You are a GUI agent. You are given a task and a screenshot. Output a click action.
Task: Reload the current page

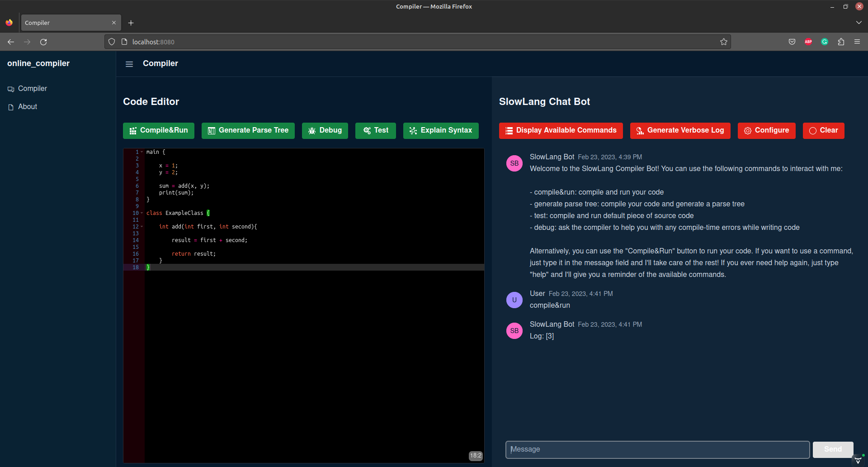tap(43, 42)
